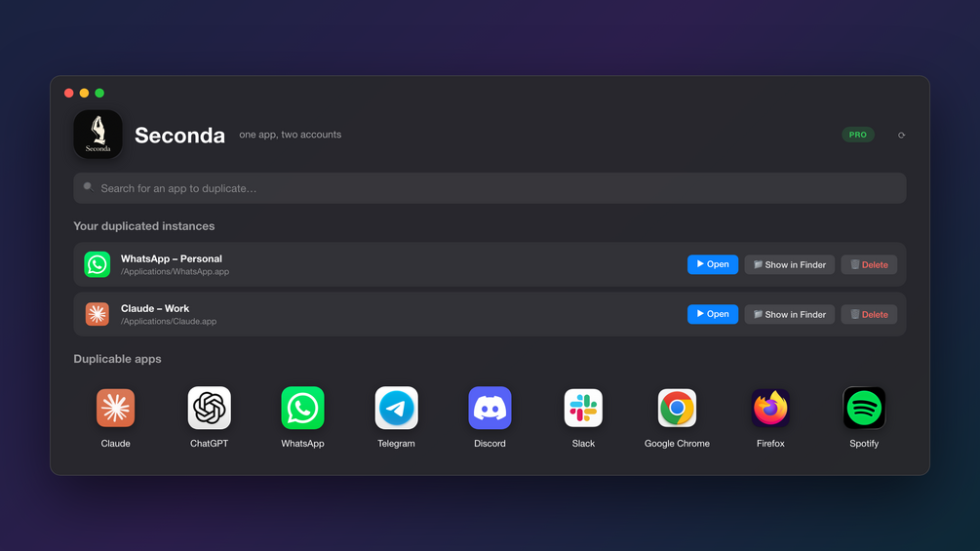Open the Claude – Work instance

pos(713,314)
